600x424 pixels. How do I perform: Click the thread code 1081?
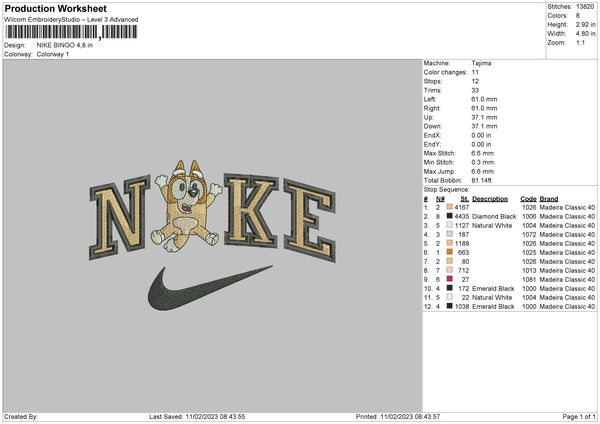coord(529,280)
